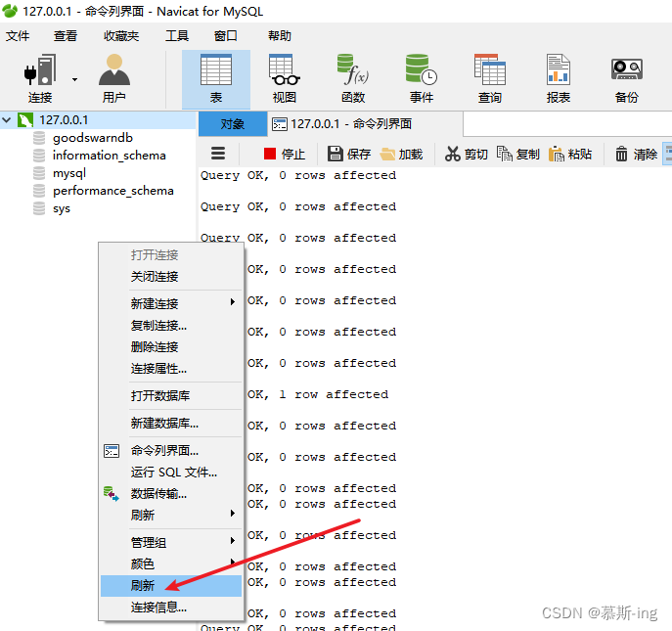Open the 事件 (Event) toolbar icon
This screenshot has width=672, height=631.
[x=422, y=79]
